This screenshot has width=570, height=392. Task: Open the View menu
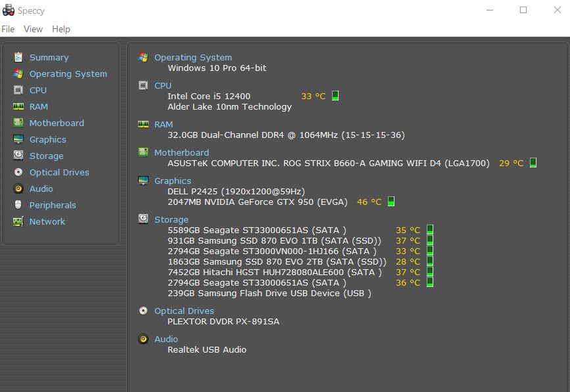tap(33, 29)
